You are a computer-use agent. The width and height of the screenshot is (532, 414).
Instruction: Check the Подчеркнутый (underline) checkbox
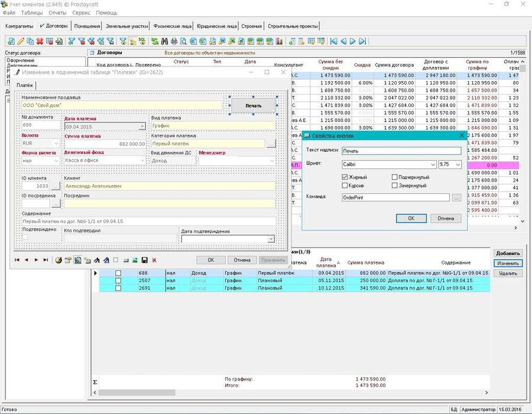(394, 177)
